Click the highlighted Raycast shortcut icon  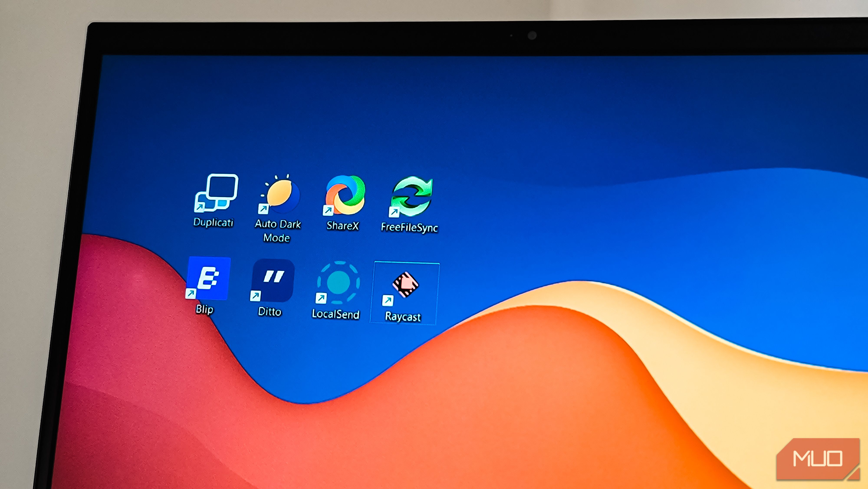tap(405, 285)
